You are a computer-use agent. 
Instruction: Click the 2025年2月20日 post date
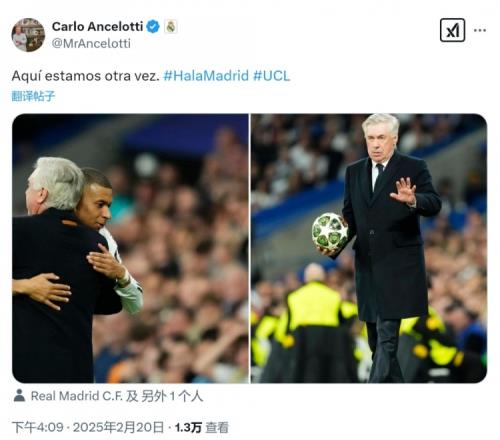pyautogui.click(x=118, y=427)
